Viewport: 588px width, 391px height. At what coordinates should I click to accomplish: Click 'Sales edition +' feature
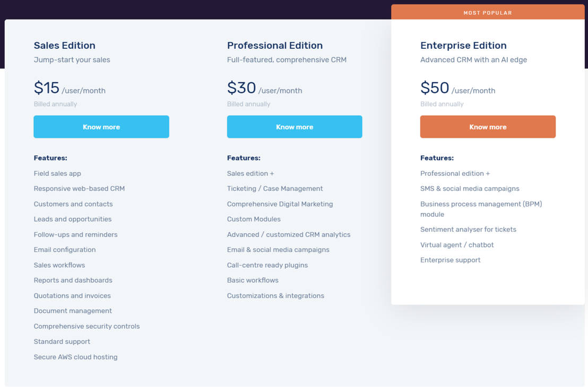[x=250, y=173]
